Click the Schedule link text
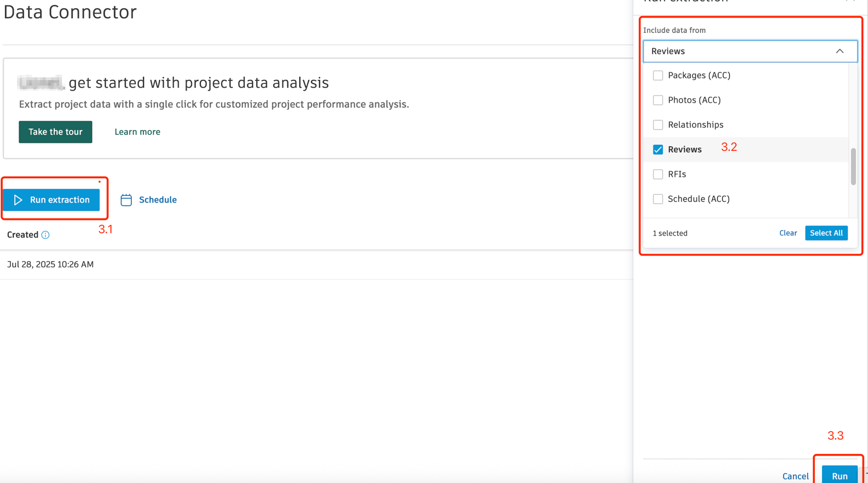Image resolution: width=868 pixels, height=483 pixels. tap(157, 200)
